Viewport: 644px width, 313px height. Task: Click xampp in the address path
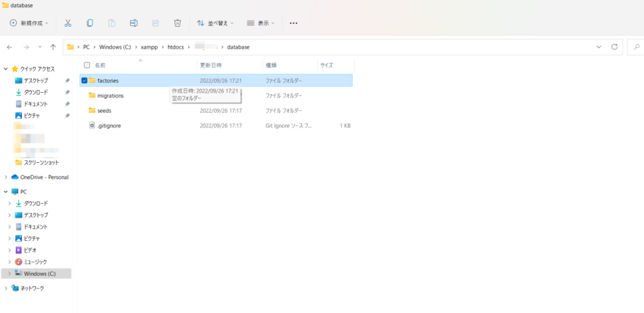pos(149,47)
